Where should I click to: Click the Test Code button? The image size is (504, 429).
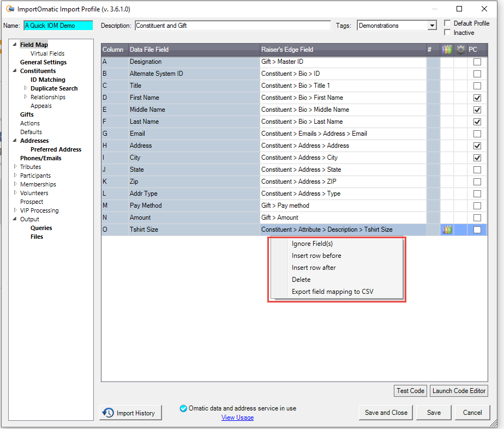pos(410,391)
